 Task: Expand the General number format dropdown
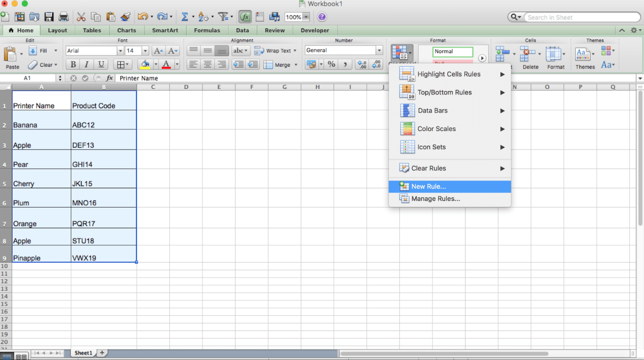pos(379,50)
